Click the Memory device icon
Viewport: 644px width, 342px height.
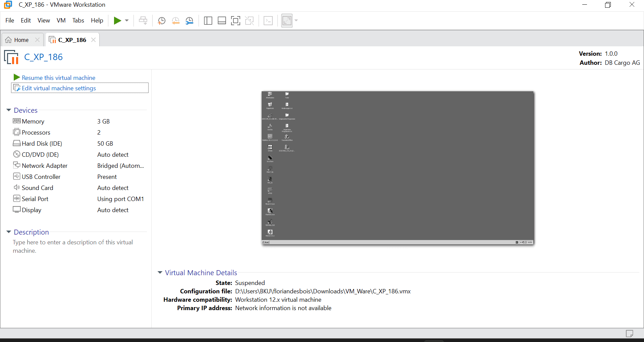click(x=17, y=121)
